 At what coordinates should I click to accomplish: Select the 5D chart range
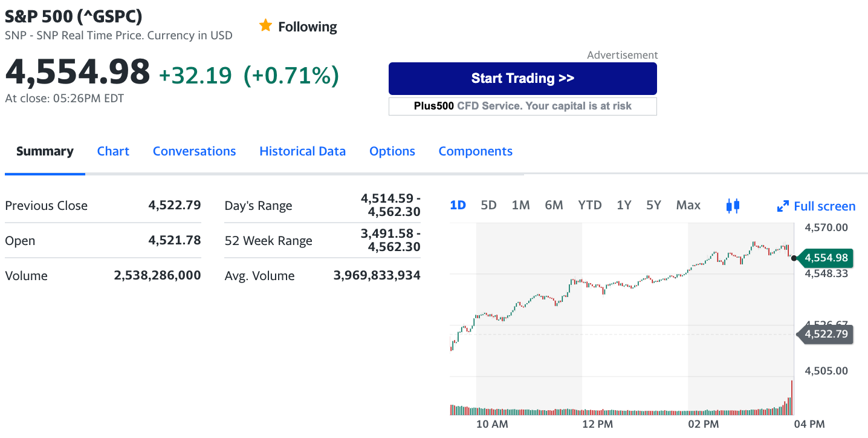click(488, 205)
